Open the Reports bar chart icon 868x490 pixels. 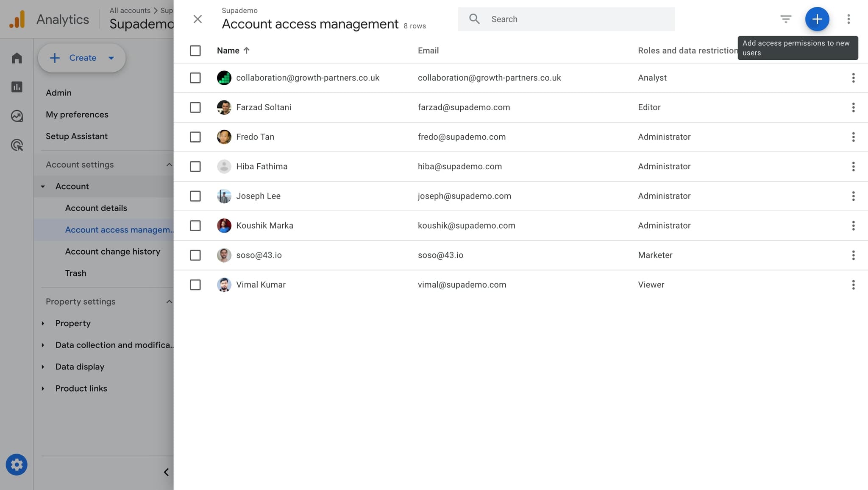click(17, 87)
